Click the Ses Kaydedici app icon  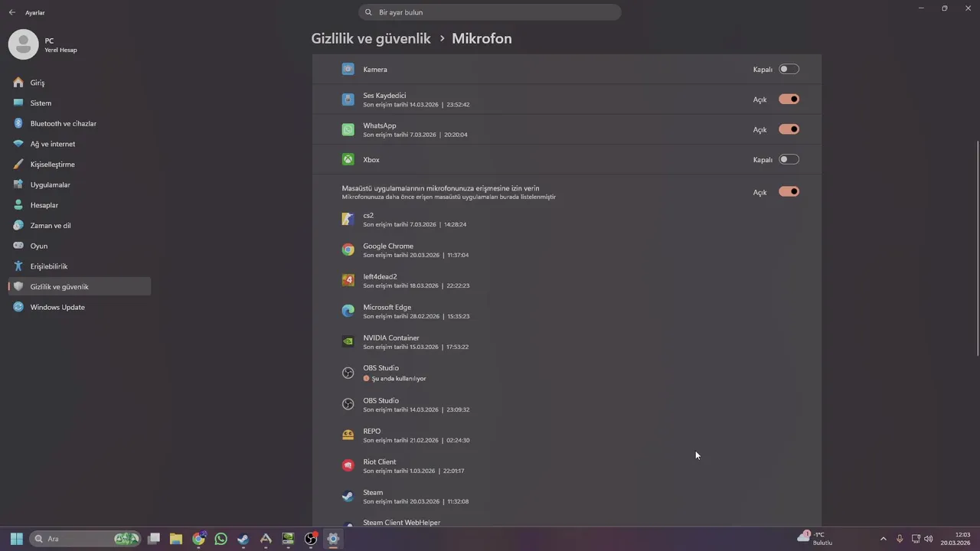348,99
